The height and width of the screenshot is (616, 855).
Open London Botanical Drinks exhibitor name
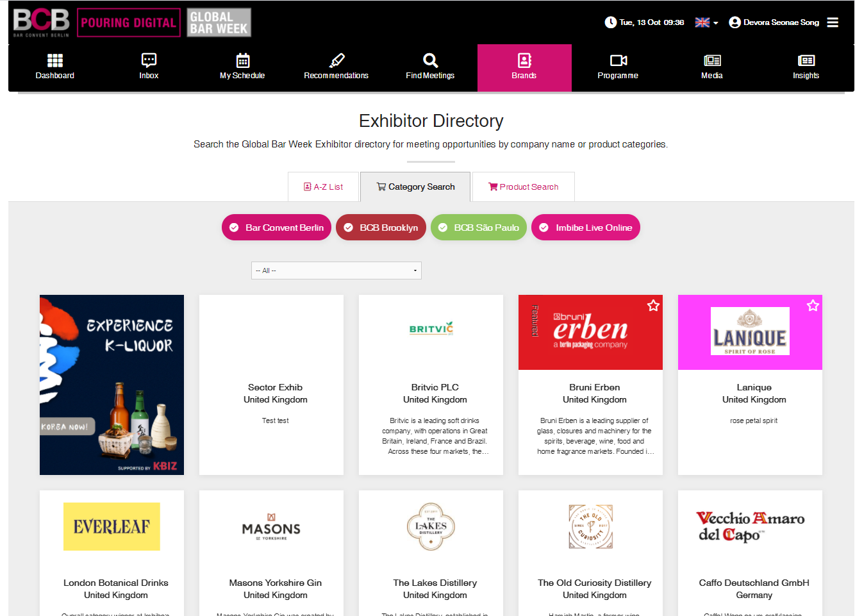(x=116, y=583)
